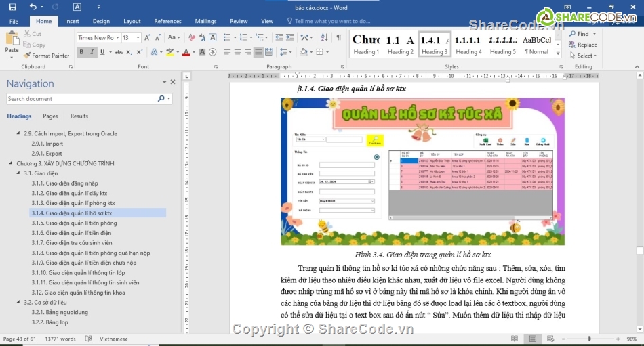Apply the Heading 4 style
Image resolution: width=644 pixels, height=346 pixels.
468,44
